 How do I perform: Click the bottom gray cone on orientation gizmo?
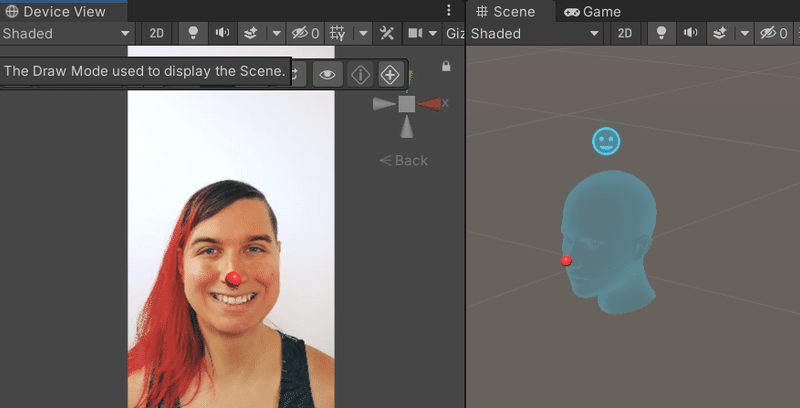point(407,126)
